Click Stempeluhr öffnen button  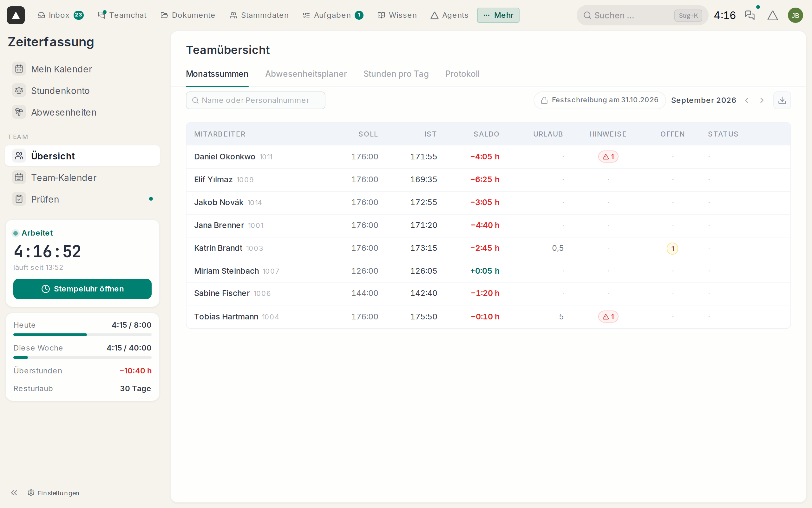(82, 289)
